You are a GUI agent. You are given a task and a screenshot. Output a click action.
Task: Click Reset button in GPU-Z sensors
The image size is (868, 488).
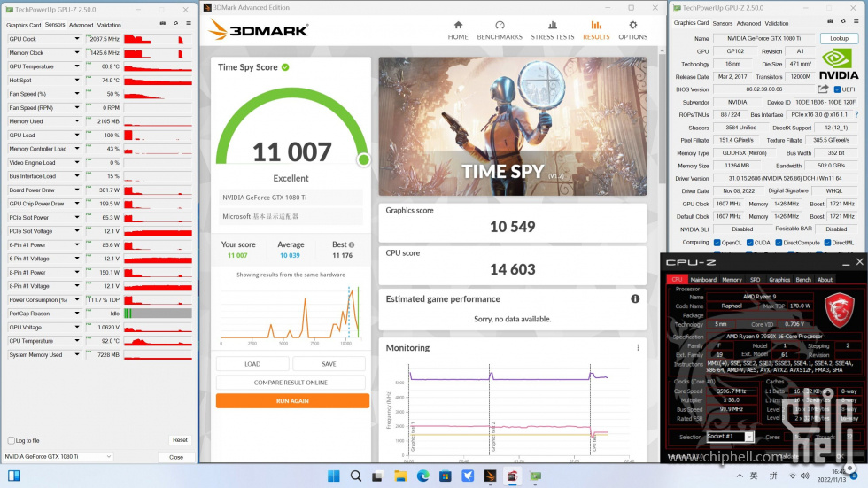coord(180,440)
